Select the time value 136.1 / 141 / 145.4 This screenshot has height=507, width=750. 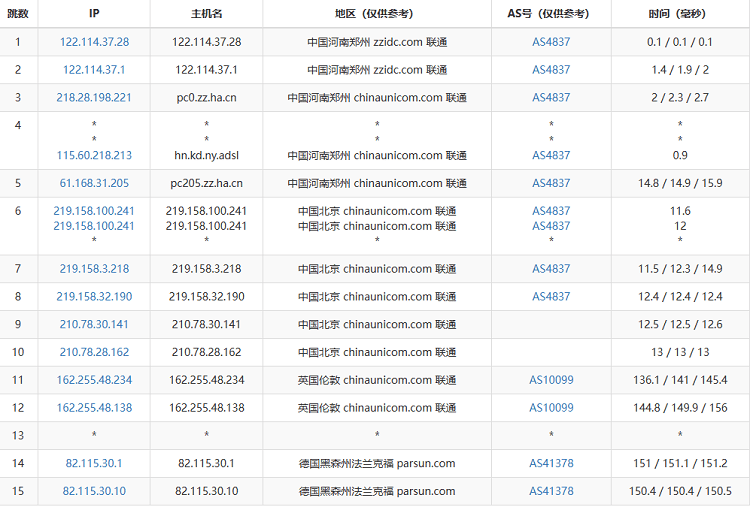680,380
